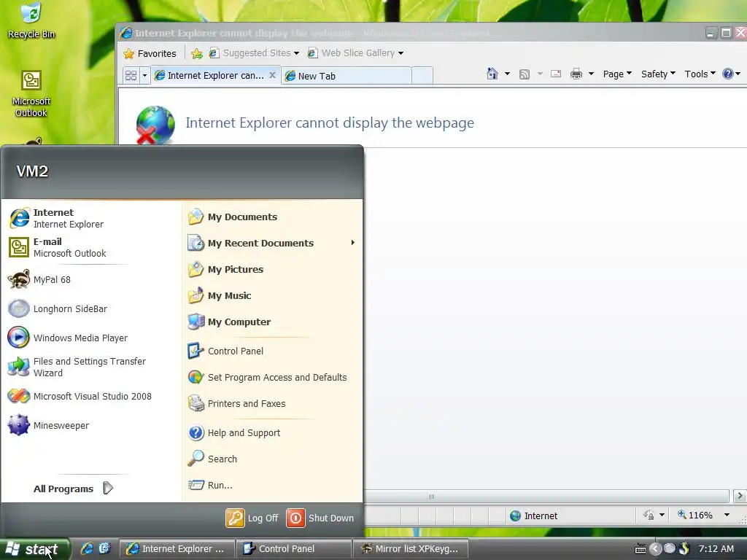The height and width of the screenshot is (560, 747).
Task: Open a blank new tab button
Action: 422,76
